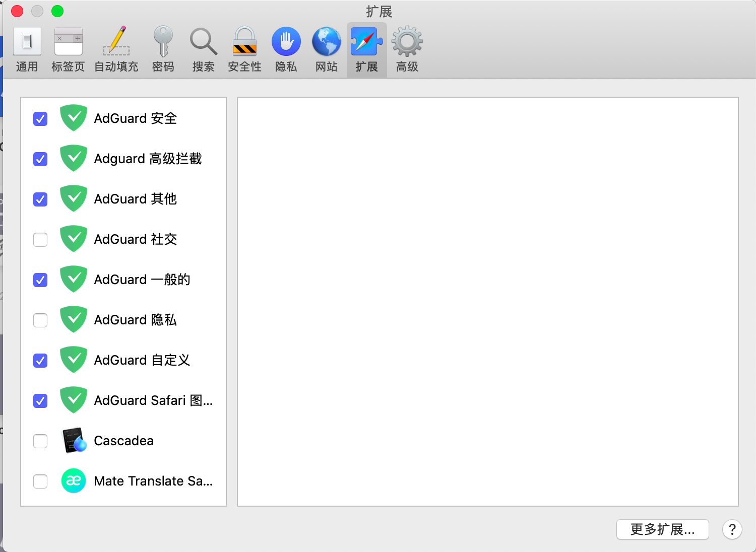This screenshot has height=552, width=756.
Task: Select the Cascadea entry text
Action: click(x=124, y=441)
